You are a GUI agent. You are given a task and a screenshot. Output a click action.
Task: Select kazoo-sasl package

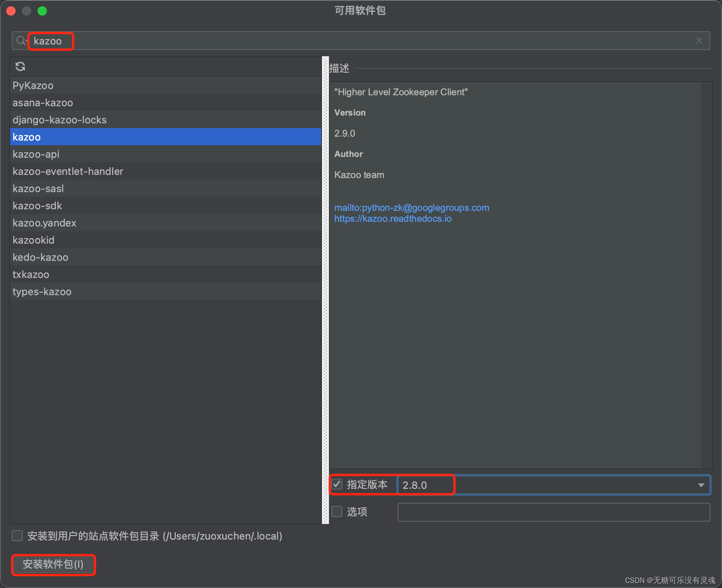(166, 188)
